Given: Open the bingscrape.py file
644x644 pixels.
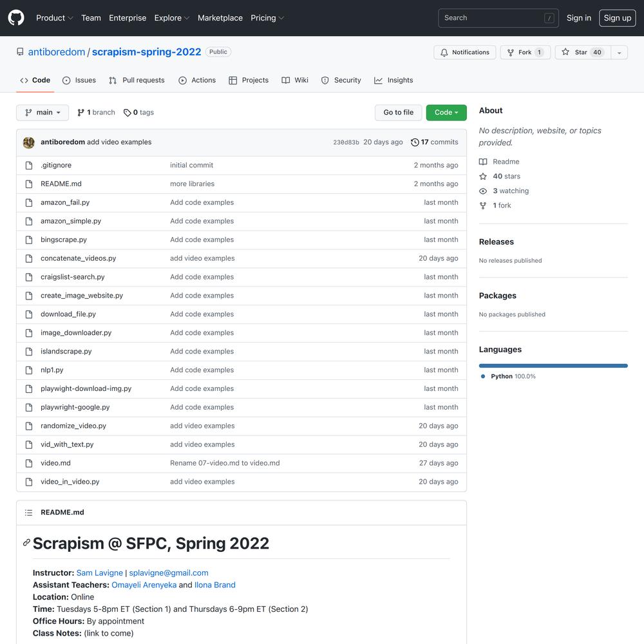Looking at the screenshot, I should click(64, 240).
